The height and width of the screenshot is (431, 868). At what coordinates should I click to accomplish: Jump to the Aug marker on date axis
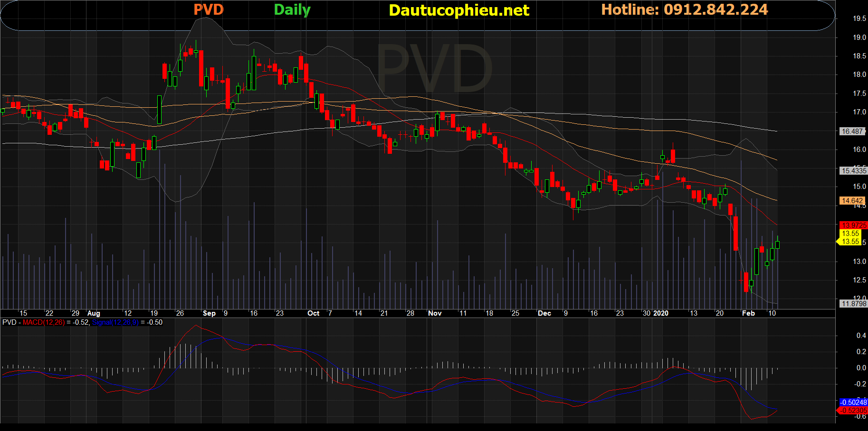(94, 313)
